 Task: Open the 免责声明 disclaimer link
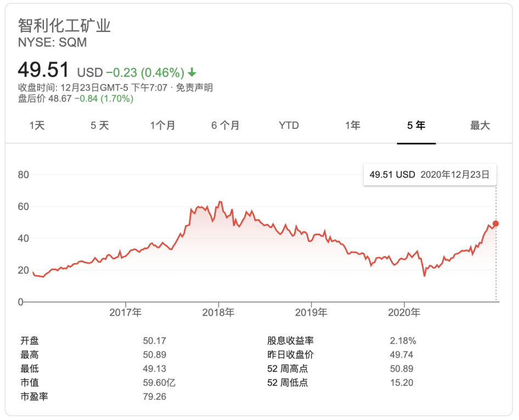click(x=194, y=88)
